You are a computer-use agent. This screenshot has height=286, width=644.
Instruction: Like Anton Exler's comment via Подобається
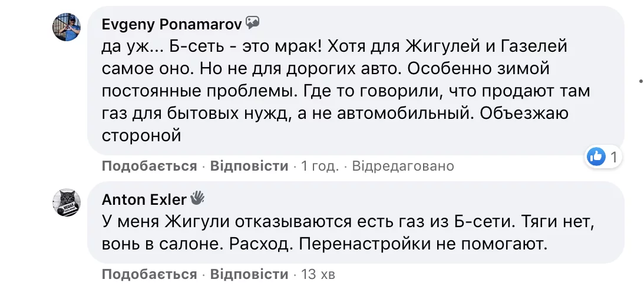(149, 274)
